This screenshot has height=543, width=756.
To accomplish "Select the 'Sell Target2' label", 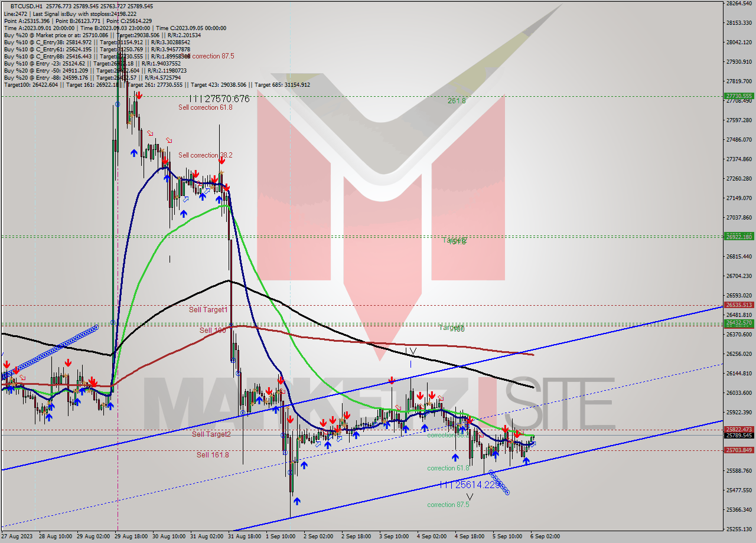I will point(211,434).
